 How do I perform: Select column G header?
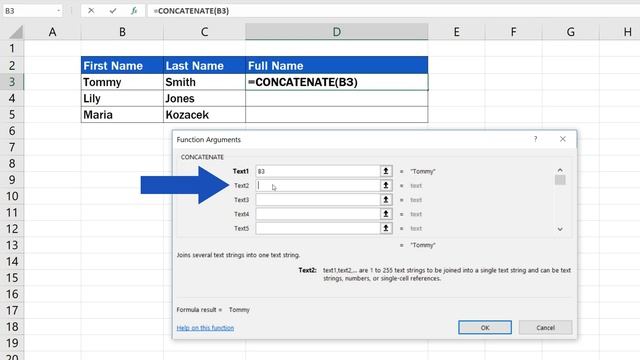tap(571, 32)
